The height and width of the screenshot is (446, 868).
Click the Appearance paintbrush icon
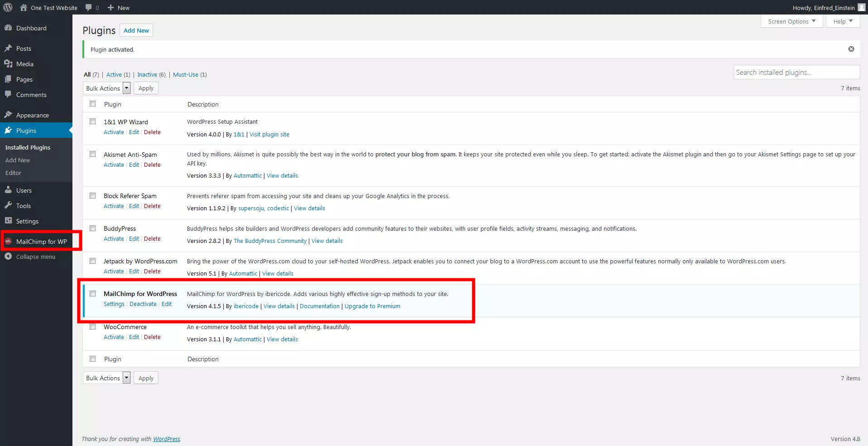[8, 115]
